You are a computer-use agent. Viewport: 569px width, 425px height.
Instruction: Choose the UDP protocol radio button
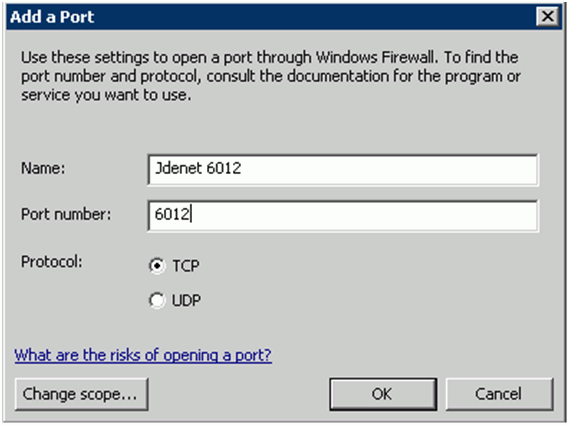tap(157, 300)
